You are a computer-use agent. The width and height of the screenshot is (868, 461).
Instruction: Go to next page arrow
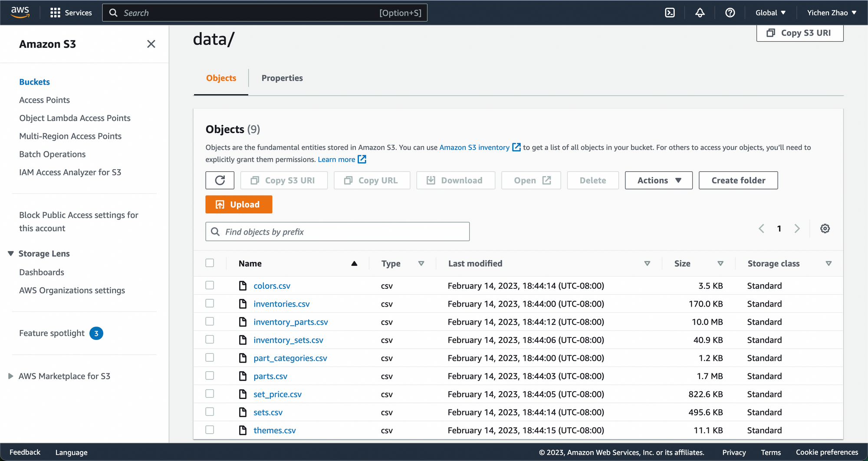click(x=797, y=229)
